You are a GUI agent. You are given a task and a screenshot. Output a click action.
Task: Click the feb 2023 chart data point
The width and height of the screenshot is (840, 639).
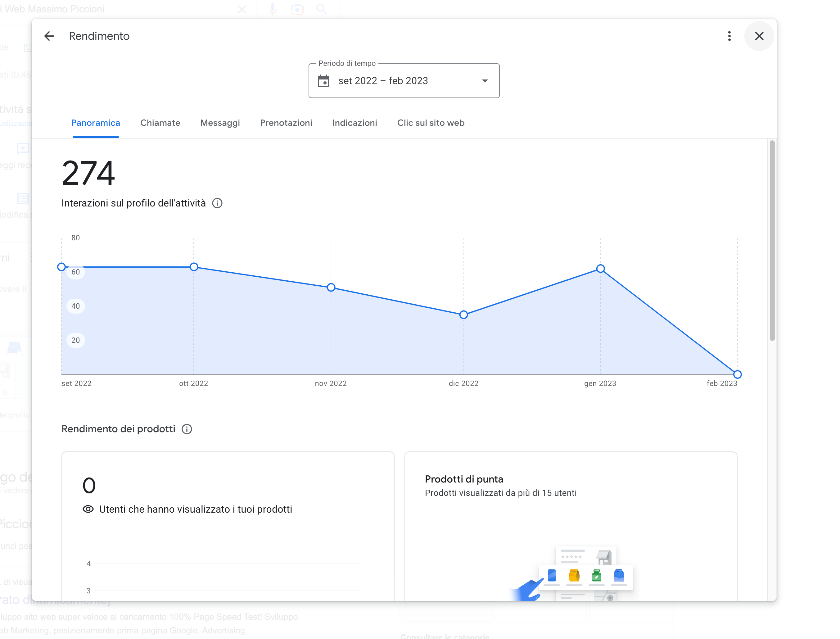click(737, 374)
